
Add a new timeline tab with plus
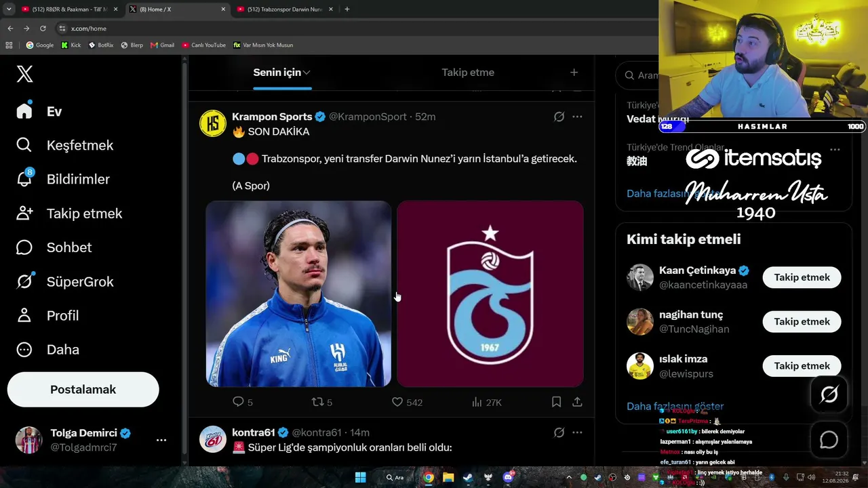click(x=574, y=73)
